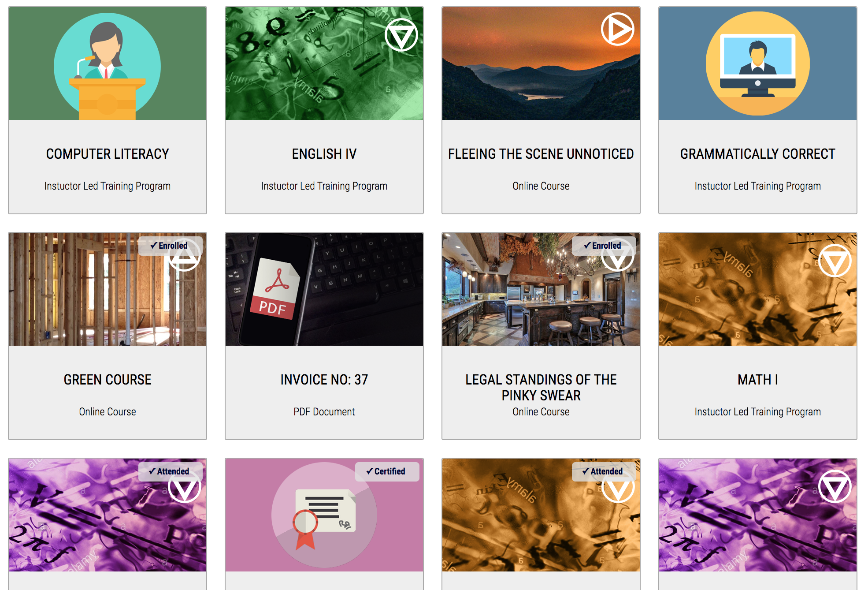Image resolution: width=868 pixels, height=590 pixels.
Task: Click the play icon on Fleeing the Scene Unnoticed
Action: tap(618, 29)
